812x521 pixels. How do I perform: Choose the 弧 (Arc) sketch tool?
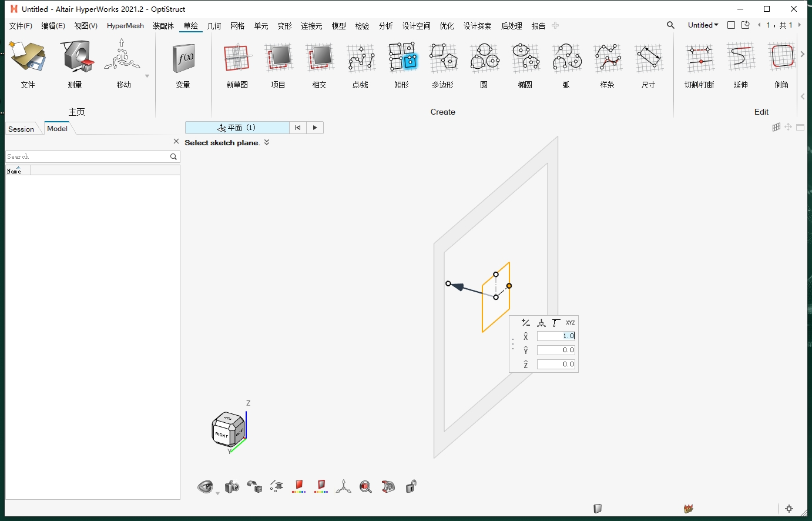click(566, 66)
